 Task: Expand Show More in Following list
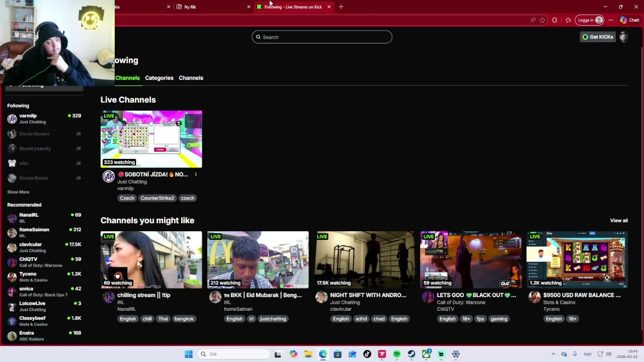18,192
